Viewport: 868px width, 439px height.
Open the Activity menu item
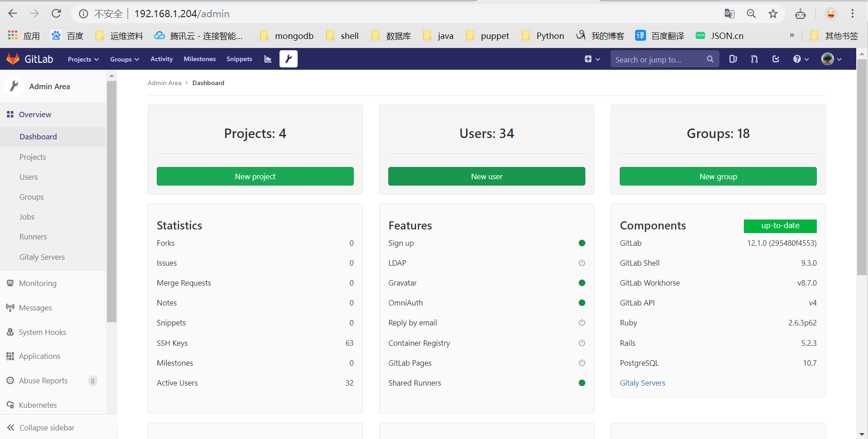162,59
